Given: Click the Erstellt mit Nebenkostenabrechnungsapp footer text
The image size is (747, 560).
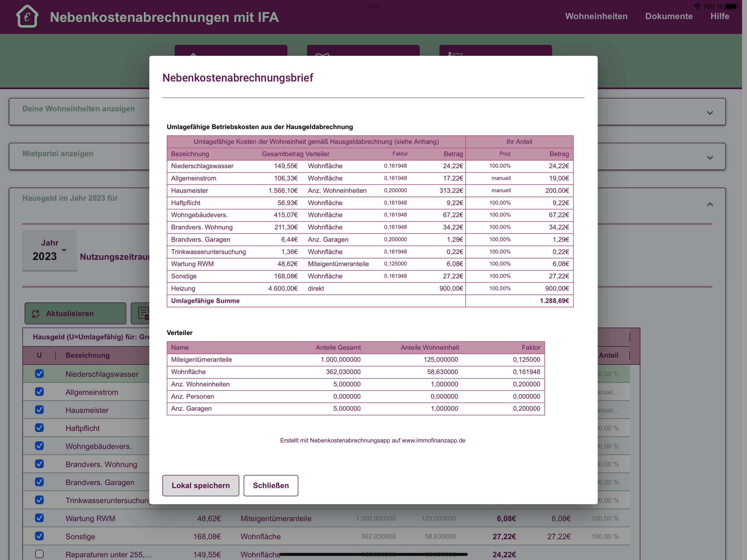Looking at the screenshot, I should pyautogui.click(x=372, y=441).
